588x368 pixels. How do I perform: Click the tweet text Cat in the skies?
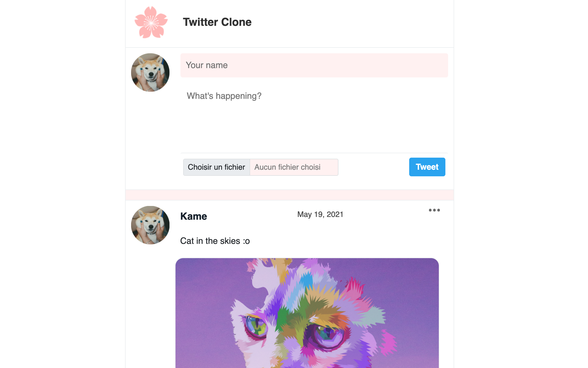tap(215, 241)
